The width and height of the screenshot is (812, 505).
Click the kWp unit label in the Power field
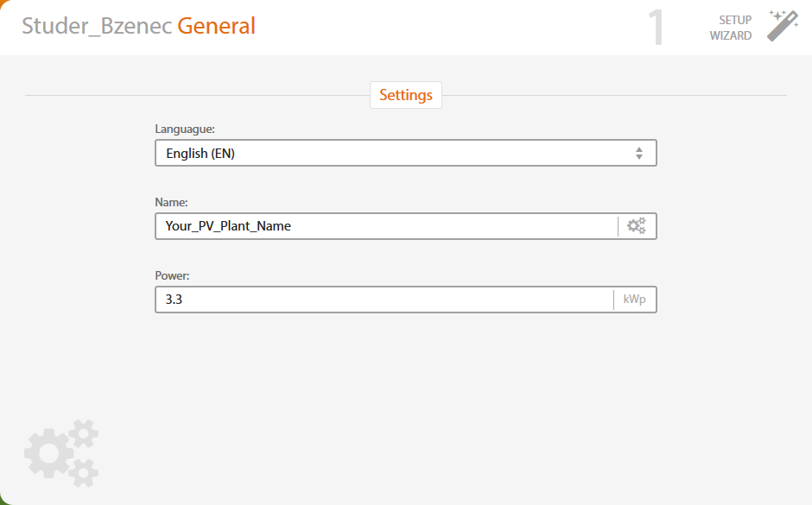pyautogui.click(x=634, y=299)
